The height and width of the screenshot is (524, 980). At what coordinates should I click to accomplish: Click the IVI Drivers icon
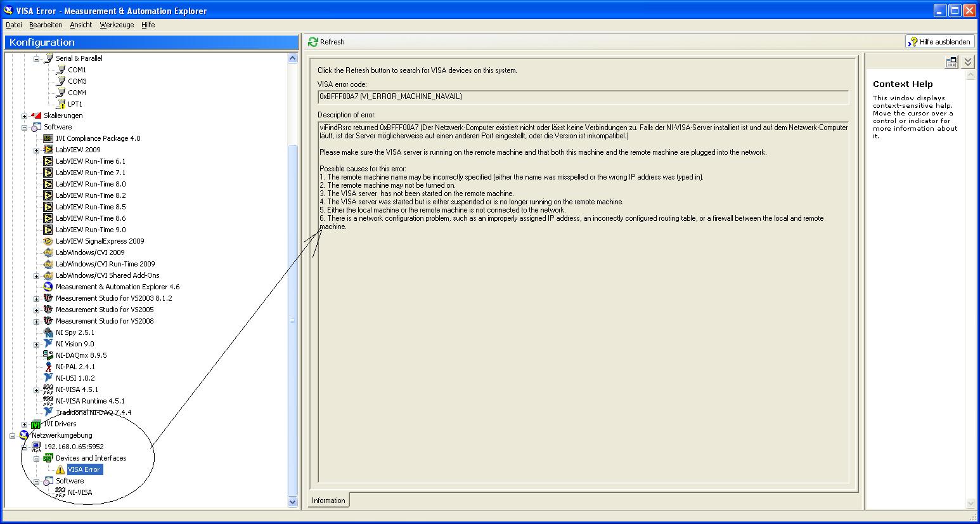[37, 424]
